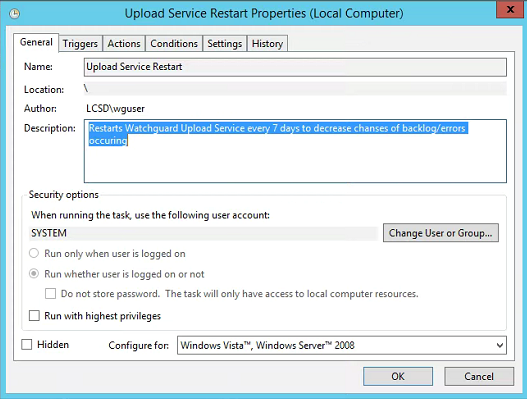Viewport: 527px width, 399px height.
Task: Click Change User or Group button
Action: [x=441, y=233]
